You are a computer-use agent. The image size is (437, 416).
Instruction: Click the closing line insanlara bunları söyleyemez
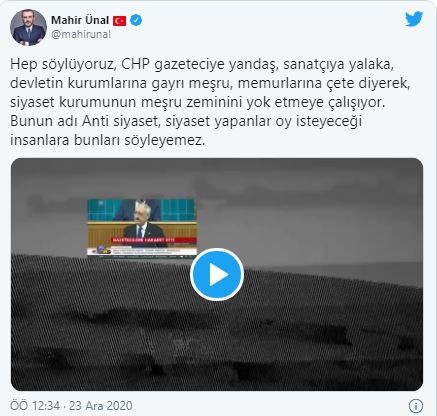click(107, 140)
